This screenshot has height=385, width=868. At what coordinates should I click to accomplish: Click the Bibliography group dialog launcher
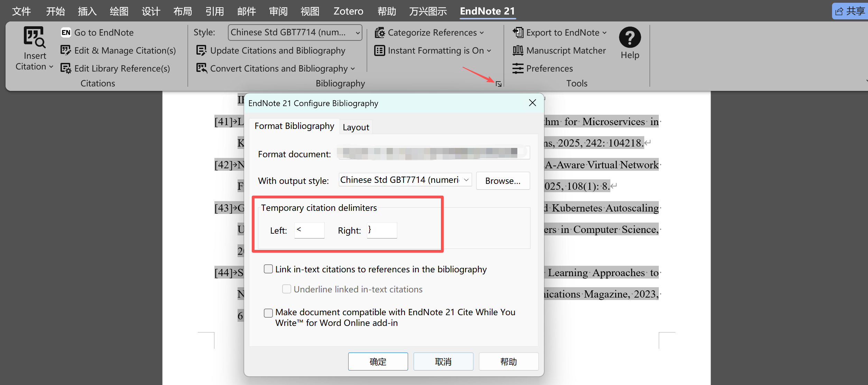pyautogui.click(x=498, y=84)
